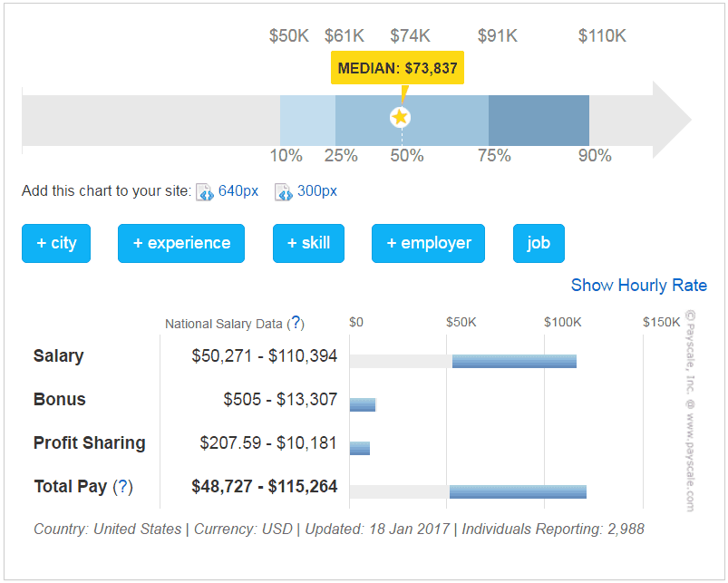The image size is (728, 583).
Task: Click the + experience button
Action: click(x=181, y=243)
